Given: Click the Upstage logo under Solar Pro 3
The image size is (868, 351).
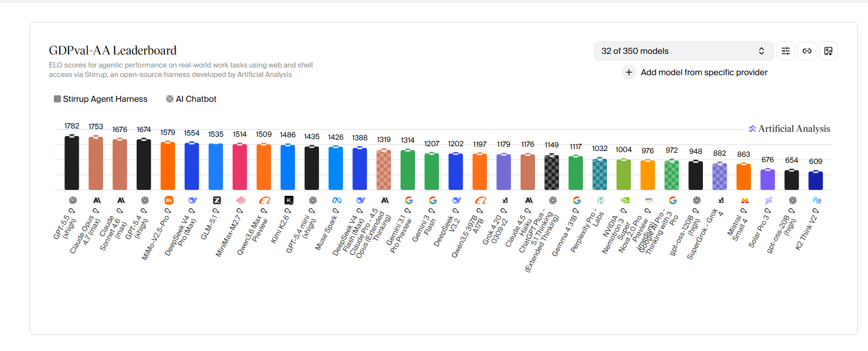Looking at the screenshot, I should (768, 200).
